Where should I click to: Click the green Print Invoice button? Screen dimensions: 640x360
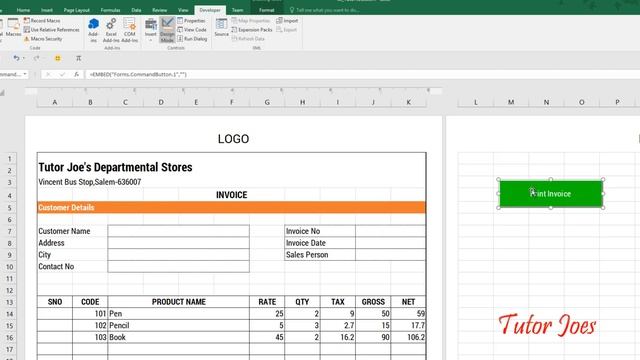click(x=551, y=193)
